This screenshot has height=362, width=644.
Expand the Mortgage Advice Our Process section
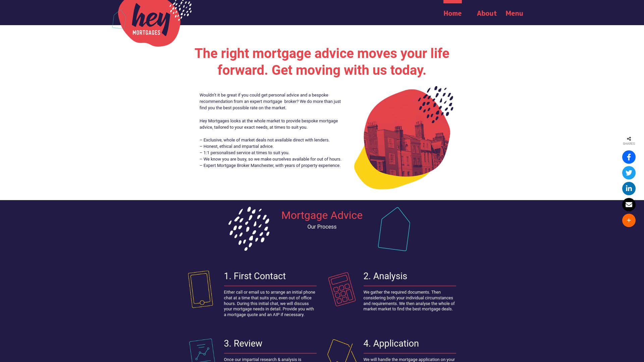(322, 220)
